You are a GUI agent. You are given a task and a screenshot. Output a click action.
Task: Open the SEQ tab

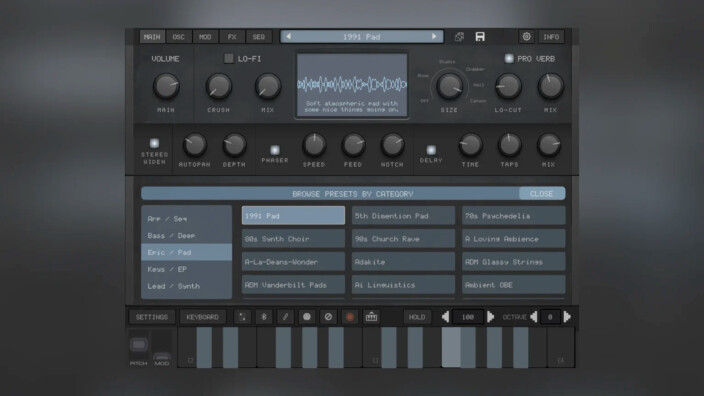click(259, 37)
